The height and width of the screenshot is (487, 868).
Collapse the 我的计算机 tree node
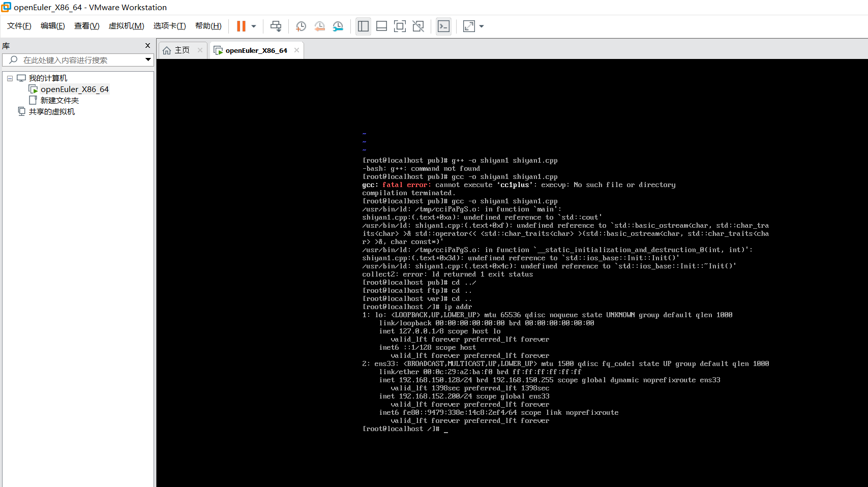[9, 78]
